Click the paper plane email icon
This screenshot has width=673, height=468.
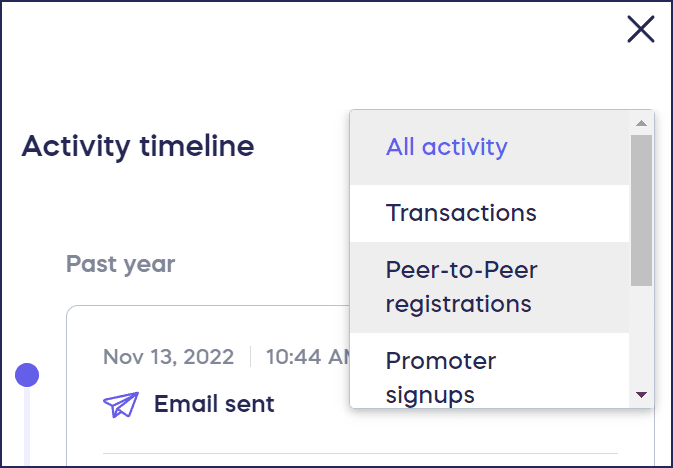point(121,405)
